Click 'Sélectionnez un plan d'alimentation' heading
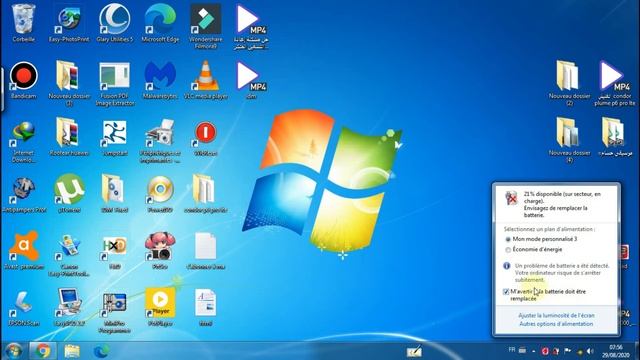Image resolution: width=640 pixels, height=360 pixels. click(x=549, y=229)
